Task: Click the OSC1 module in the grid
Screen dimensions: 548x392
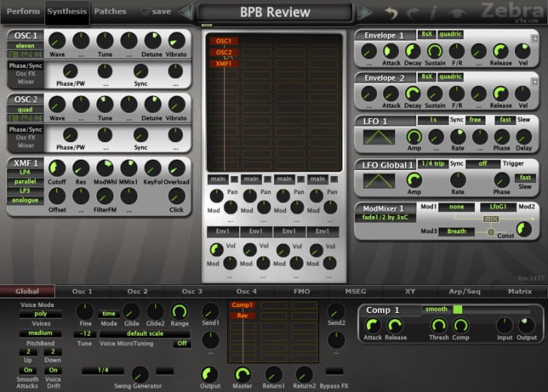Action: point(224,41)
